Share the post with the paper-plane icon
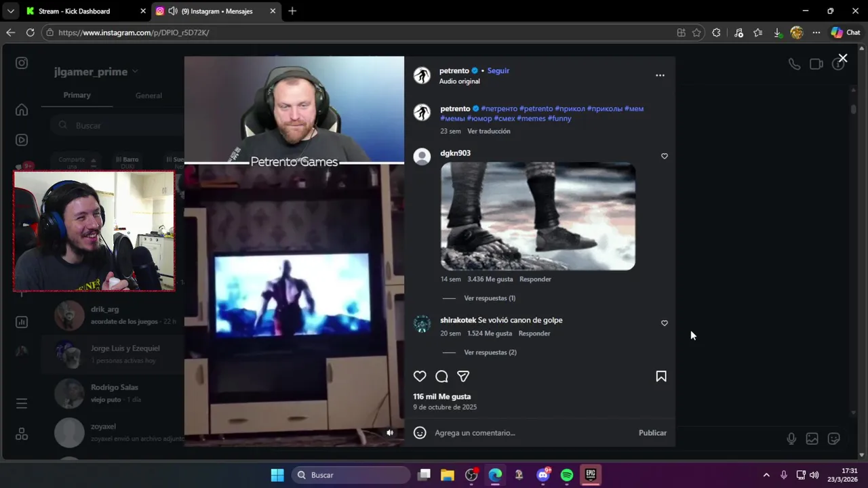Screen dimensions: 868x488 pyautogui.click(x=463, y=376)
